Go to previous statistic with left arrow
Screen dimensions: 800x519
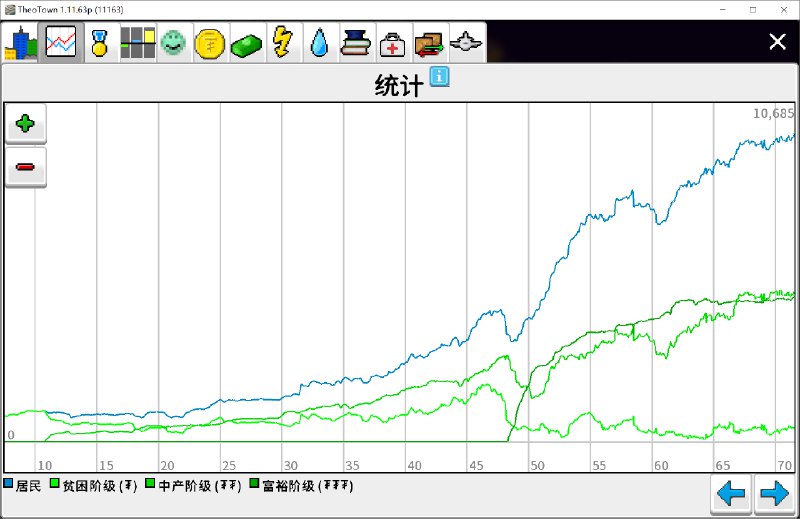coord(732,494)
